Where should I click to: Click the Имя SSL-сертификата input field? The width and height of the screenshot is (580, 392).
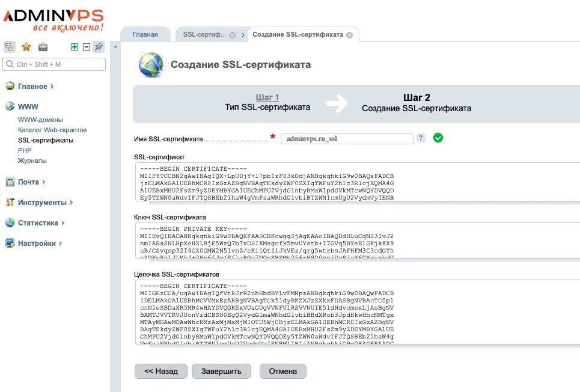347,139
